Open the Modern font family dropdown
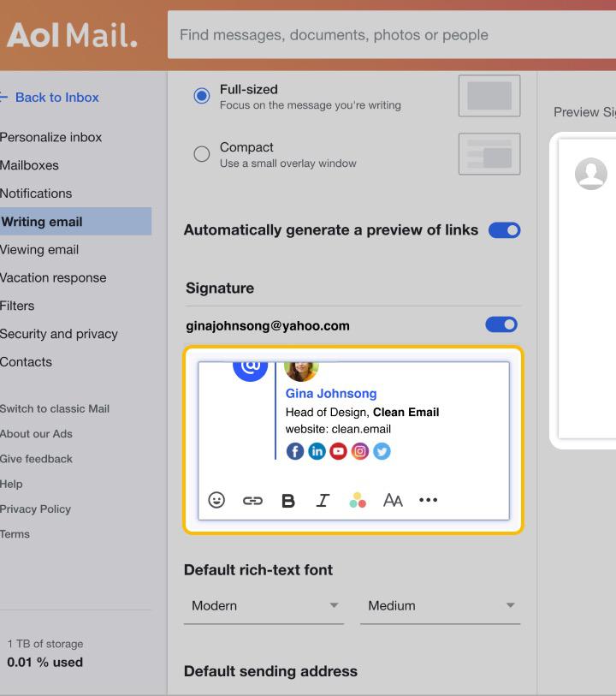 click(x=264, y=606)
